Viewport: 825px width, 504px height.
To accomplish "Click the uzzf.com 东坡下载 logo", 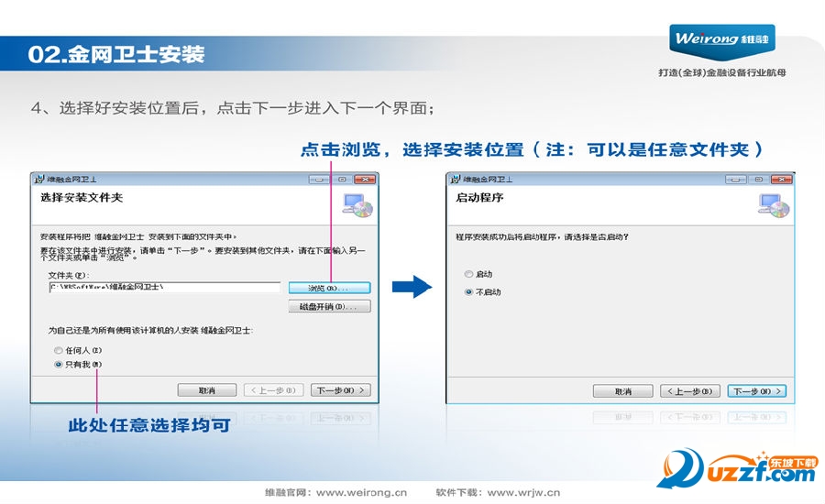I will 738,467.
